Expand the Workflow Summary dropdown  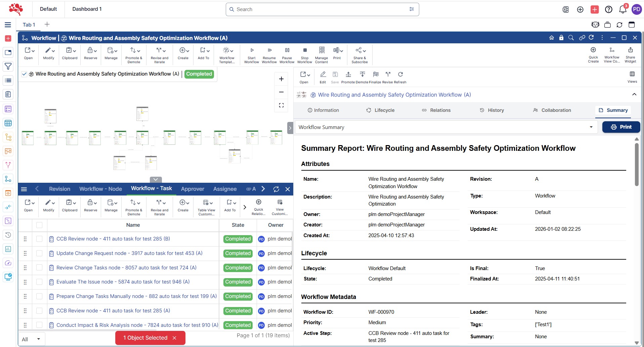(x=591, y=127)
